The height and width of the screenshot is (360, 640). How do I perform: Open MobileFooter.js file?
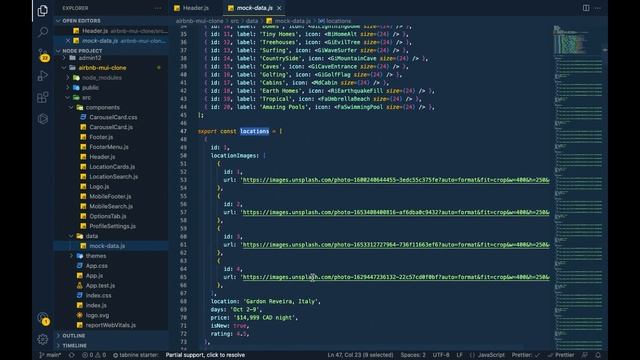(x=110, y=197)
